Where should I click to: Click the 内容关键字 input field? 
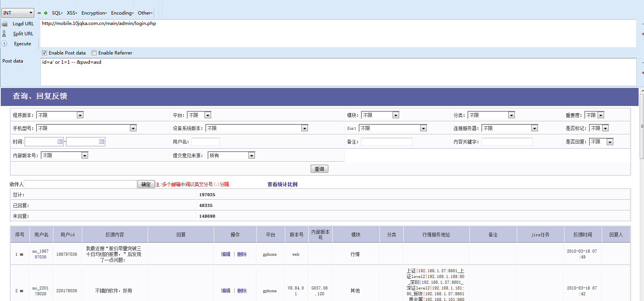507,142
